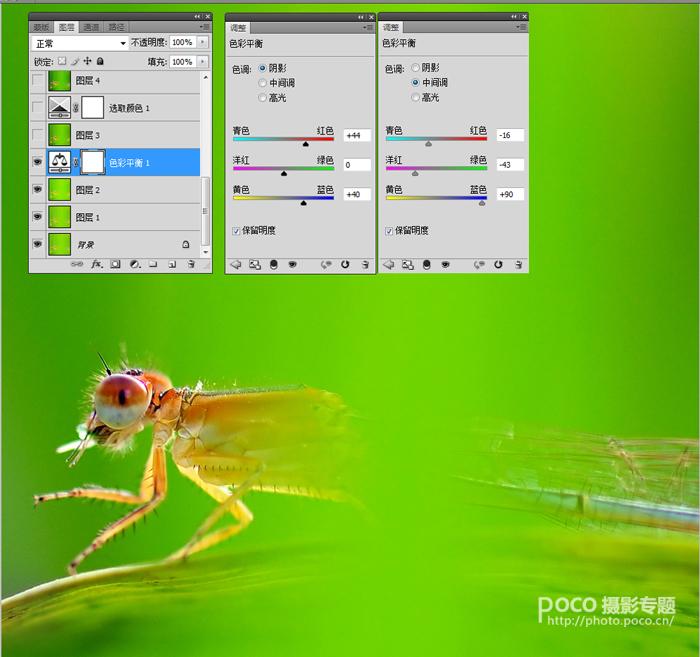The width and height of the screenshot is (700, 657).
Task: Select 高光 radio in Midtones panel
Action: (x=415, y=97)
